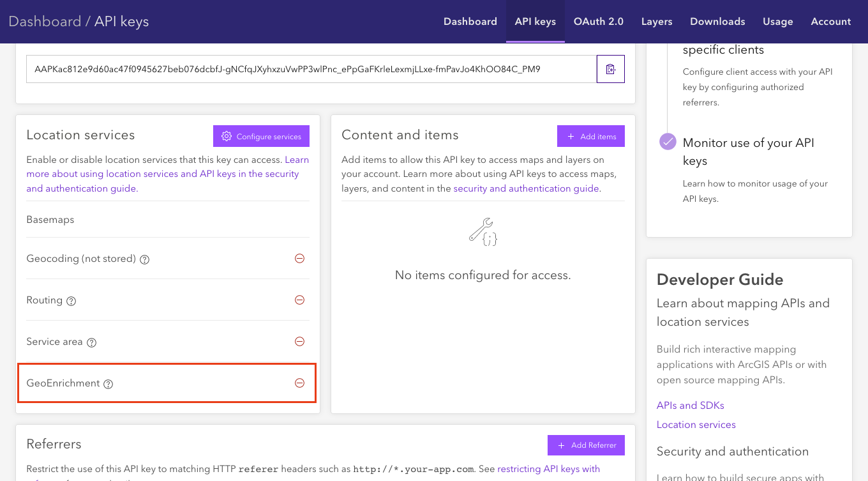The height and width of the screenshot is (481, 868).
Task: Open the location services learn more link
Action: tap(163, 174)
